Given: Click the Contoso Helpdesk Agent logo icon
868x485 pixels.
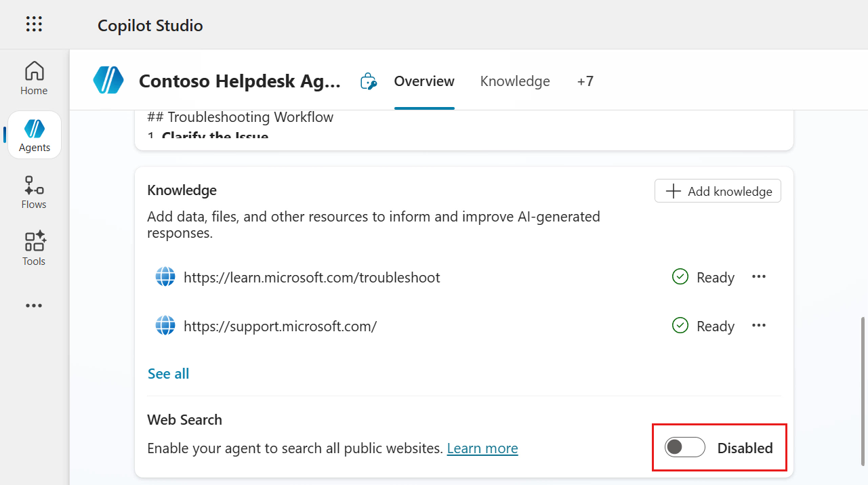Looking at the screenshot, I should click(108, 80).
